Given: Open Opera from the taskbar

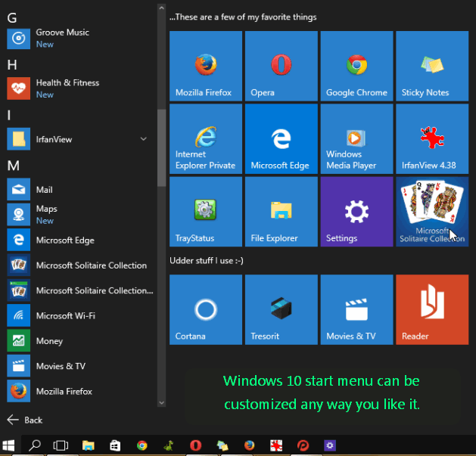Looking at the screenshot, I should click(195, 445).
